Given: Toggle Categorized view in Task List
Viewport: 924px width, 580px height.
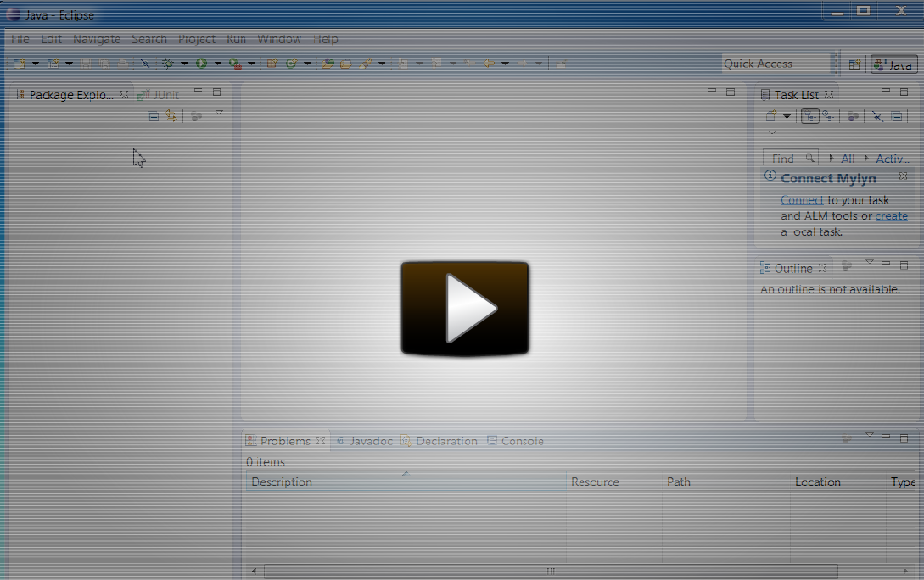Looking at the screenshot, I should pyautogui.click(x=810, y=116).
